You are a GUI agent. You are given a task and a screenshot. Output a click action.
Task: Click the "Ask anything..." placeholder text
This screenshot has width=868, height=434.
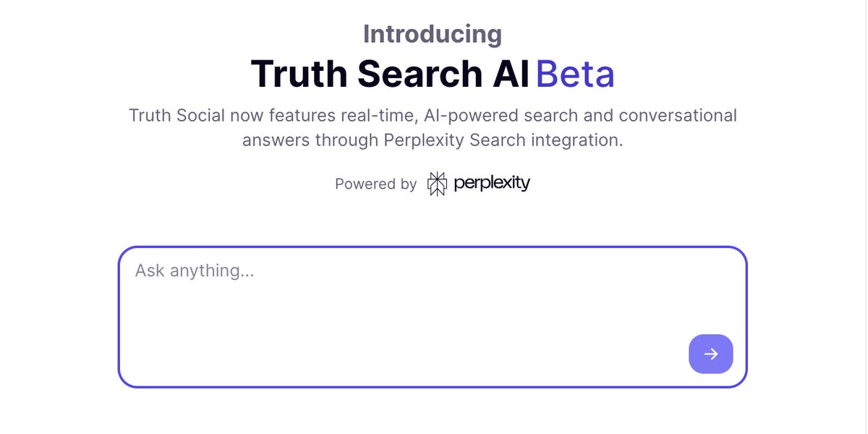coord(195,271)
